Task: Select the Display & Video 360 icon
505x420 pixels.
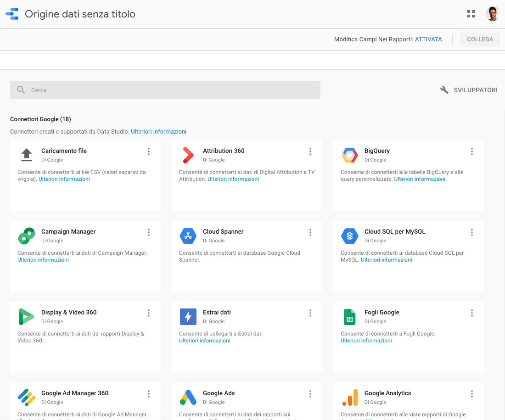Action: pos(27,317)
